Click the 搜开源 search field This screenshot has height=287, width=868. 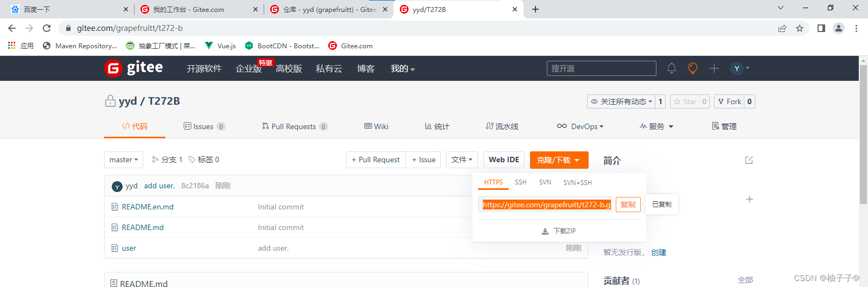[602, 68]
